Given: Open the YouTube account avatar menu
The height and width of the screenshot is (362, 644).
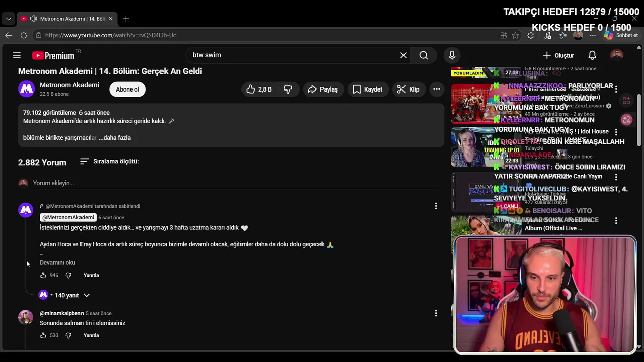Looking at the screenshot, I should (617, 55).
